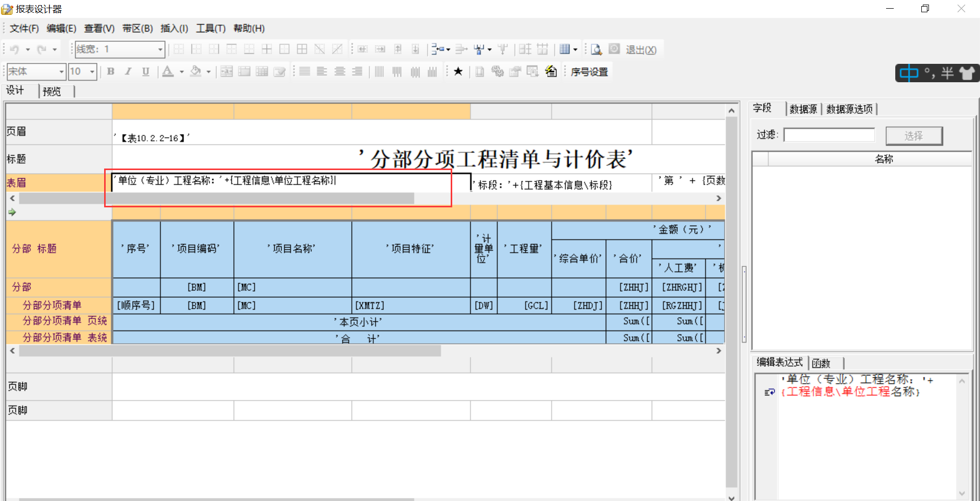Viewport: 980px width, 501px height.
Task: Toggle underline formatting
Action: point(145,71)
